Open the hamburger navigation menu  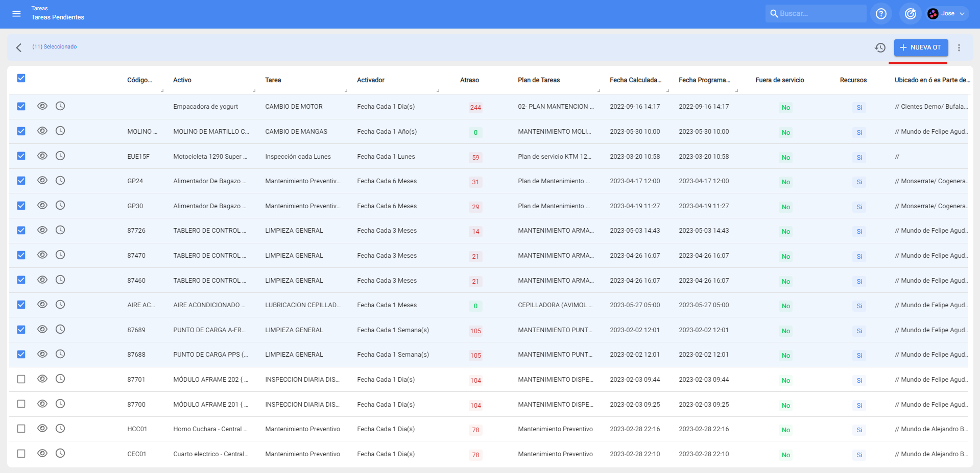point(16,14)
